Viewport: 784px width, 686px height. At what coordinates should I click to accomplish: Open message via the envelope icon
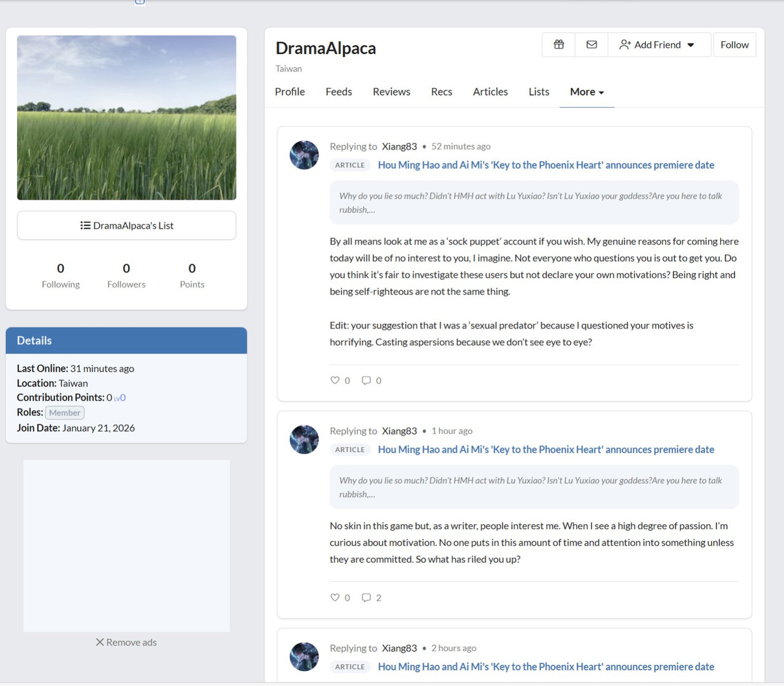(592, 45)
